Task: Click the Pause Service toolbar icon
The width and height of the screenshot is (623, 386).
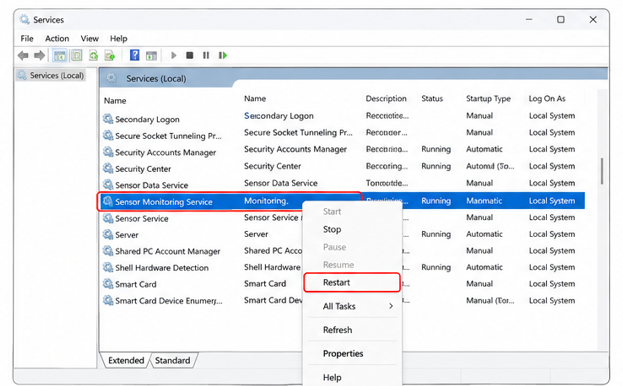Action: point(206,55)
